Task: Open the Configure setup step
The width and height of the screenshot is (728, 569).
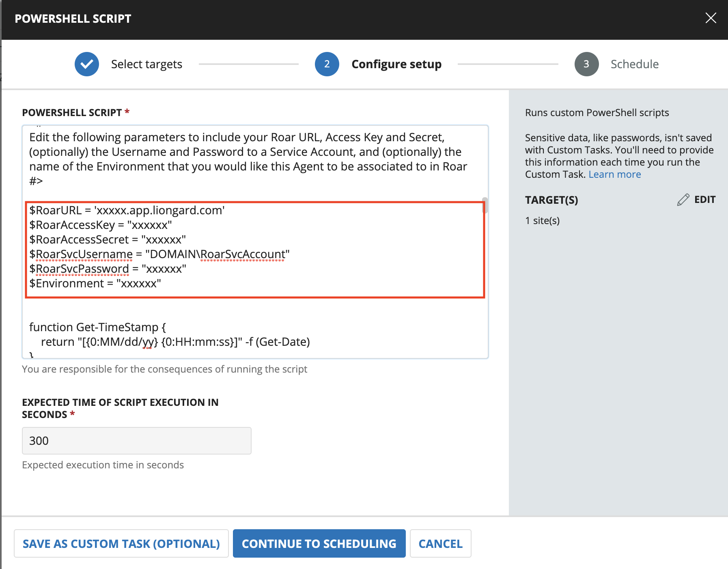Action: coord(396,64)
